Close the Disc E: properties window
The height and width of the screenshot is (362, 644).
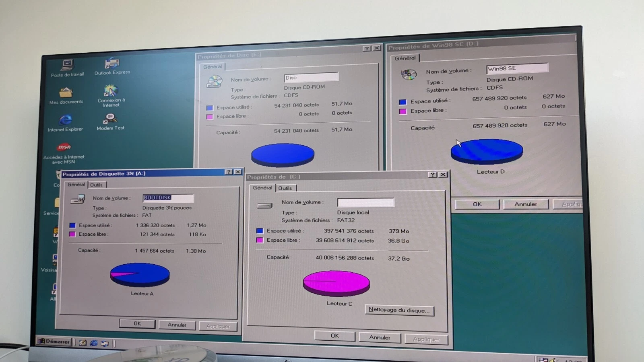[x=377, y=48]
